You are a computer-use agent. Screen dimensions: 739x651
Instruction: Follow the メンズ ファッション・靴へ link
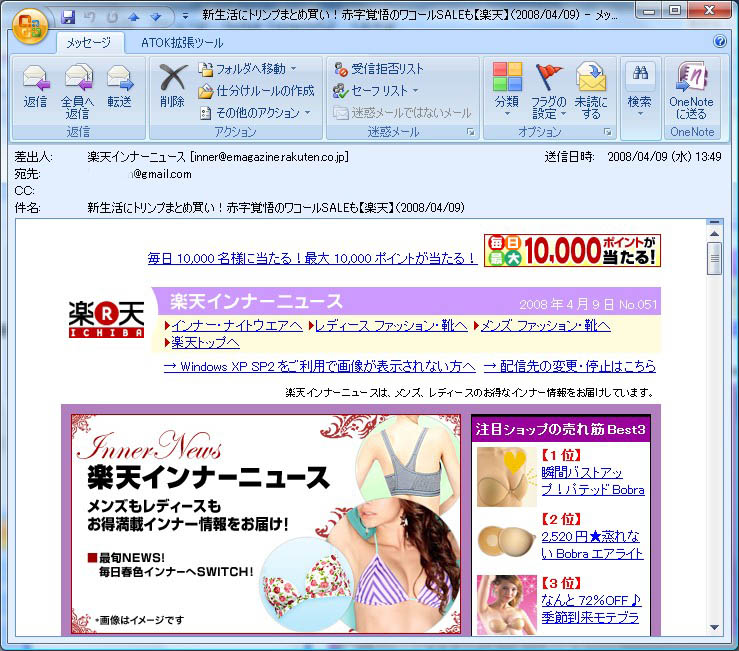(546, 326)
